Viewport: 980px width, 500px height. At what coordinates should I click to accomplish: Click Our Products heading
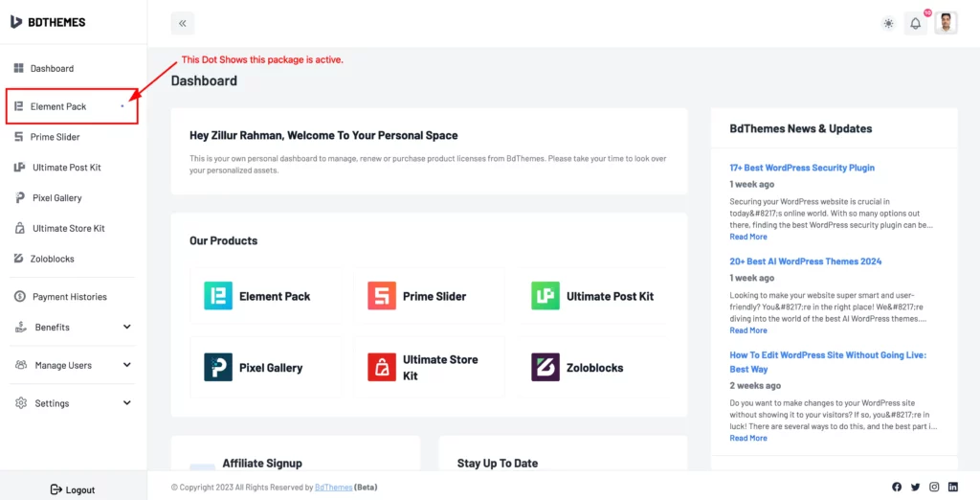pyautogui.click(x=223, y=240)
